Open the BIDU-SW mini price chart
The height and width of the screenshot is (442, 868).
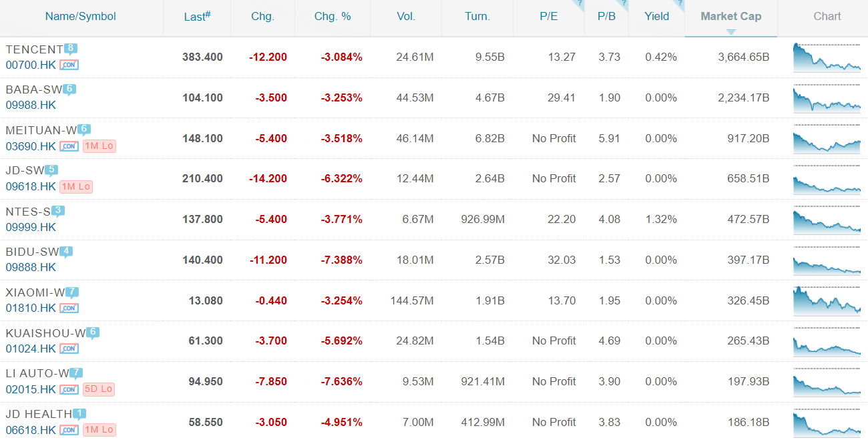pyautogui.click(x=827, y=260)
